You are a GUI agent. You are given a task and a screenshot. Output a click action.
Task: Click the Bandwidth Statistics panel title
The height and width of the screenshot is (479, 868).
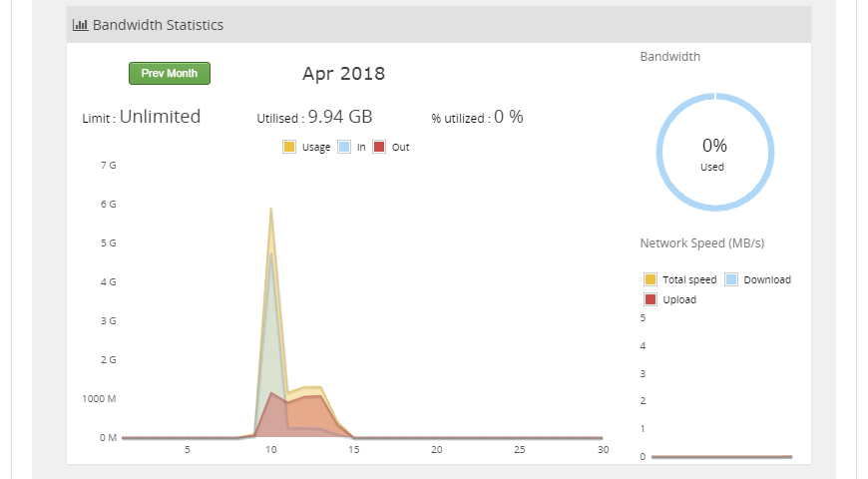pyautogui.click(x=158, y=25)
